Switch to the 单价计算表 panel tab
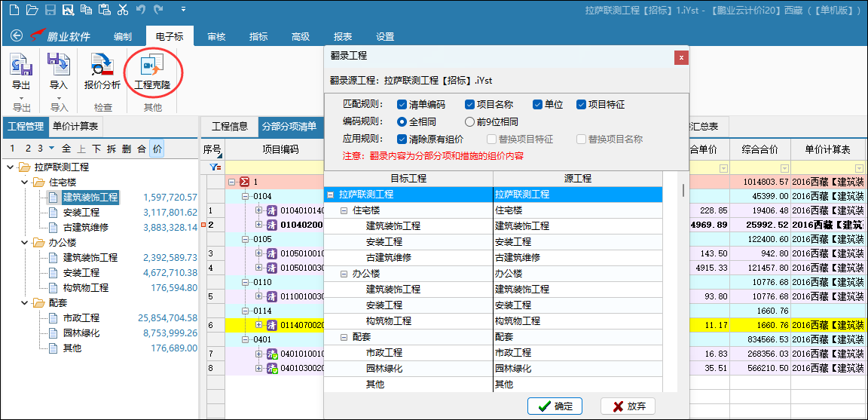868x420 pixels. point(75,126)
